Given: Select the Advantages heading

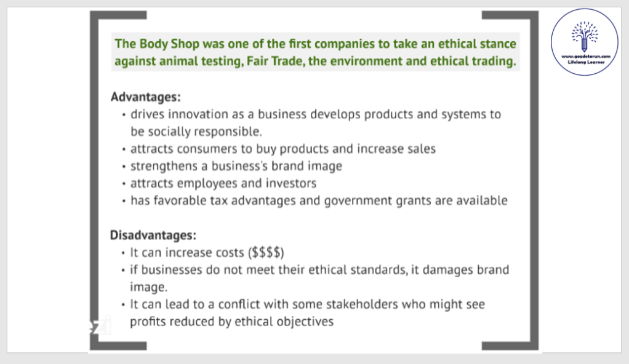Looking at the screenshot, I should (x=145, y=97).
